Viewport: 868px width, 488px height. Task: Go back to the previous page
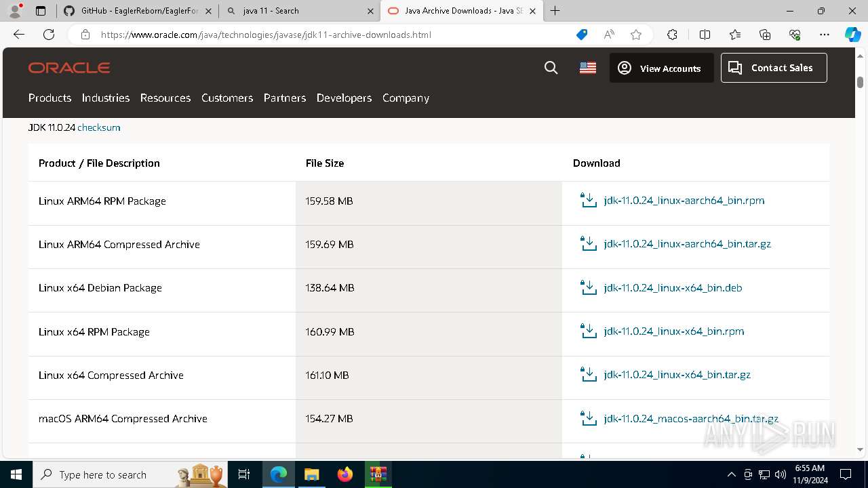tap(19, 35)
